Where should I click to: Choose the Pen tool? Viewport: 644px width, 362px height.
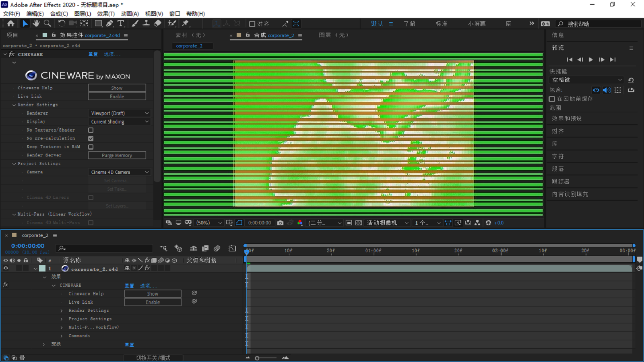coord(109,23)
